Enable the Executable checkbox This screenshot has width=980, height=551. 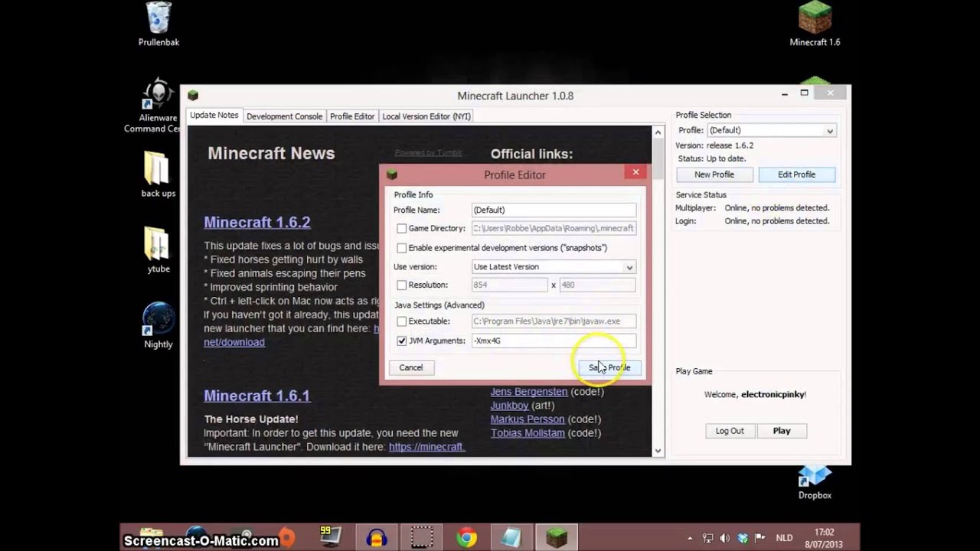pyautogui.click(x=402, y=321)
